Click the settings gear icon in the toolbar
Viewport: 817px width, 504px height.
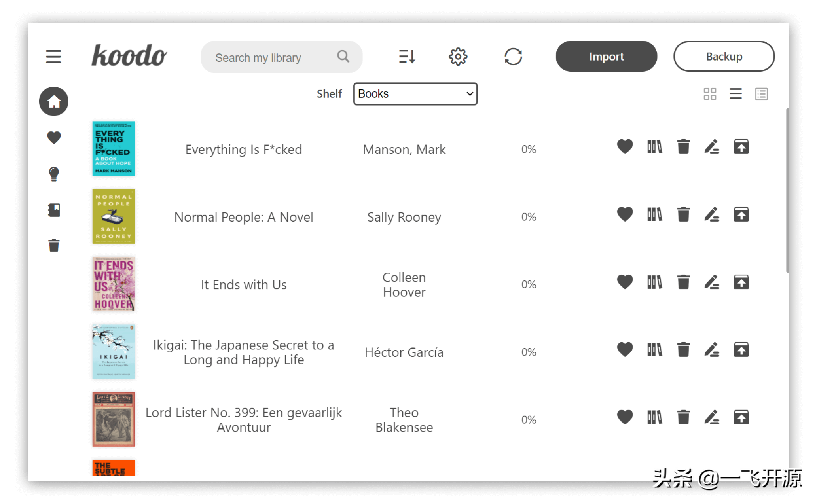click(458, 57)
